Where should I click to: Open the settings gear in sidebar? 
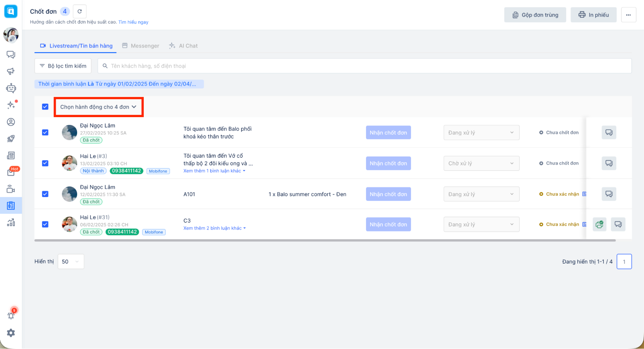pyautogui.click(x=11, y=333)
